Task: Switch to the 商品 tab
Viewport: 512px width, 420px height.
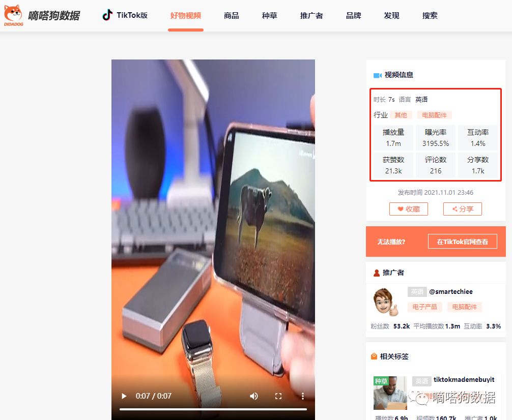Action: click(x=231, y=16)
